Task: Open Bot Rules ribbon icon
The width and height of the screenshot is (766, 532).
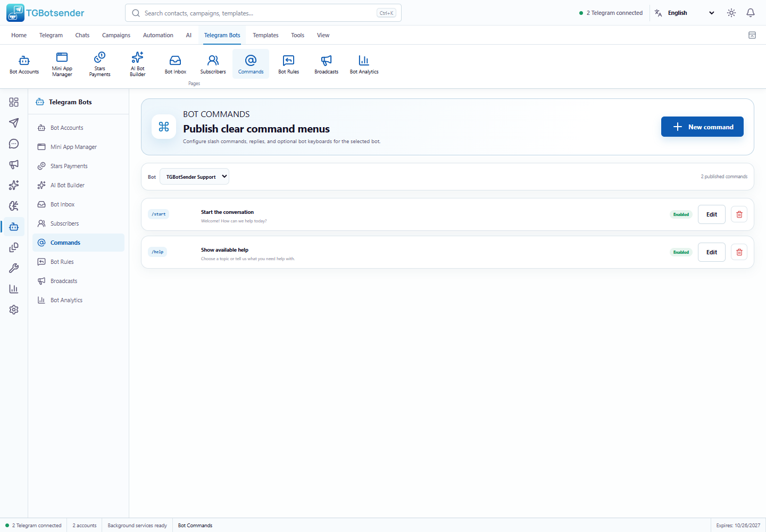Action: point(289,64)
